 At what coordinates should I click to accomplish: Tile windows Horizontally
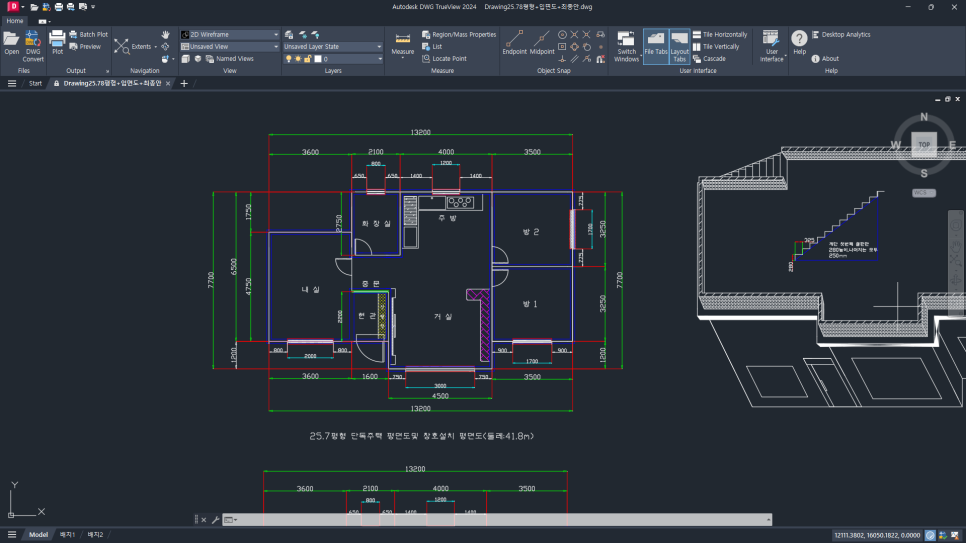tap(720, 35)
